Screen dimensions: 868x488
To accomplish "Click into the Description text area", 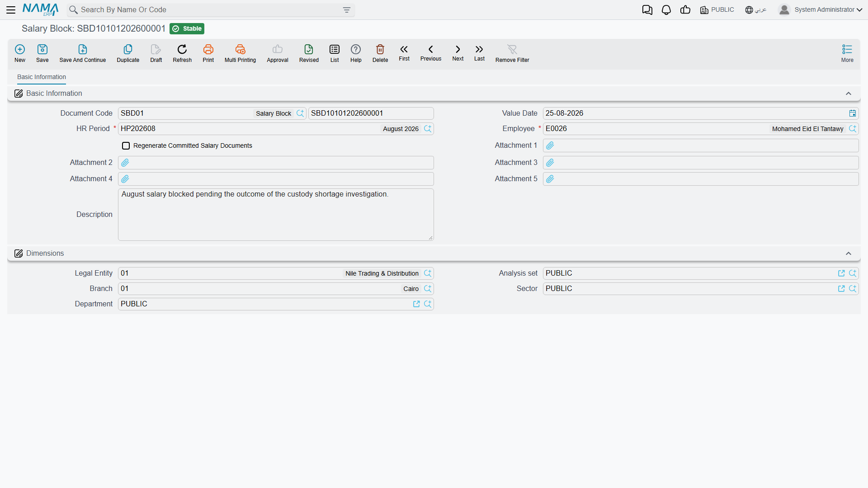I will click(276, 215).
